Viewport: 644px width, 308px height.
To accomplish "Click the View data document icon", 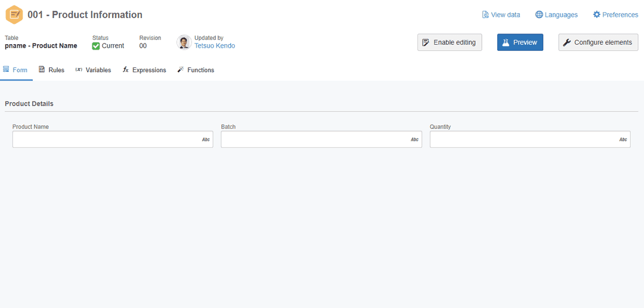I will (485, 15).
